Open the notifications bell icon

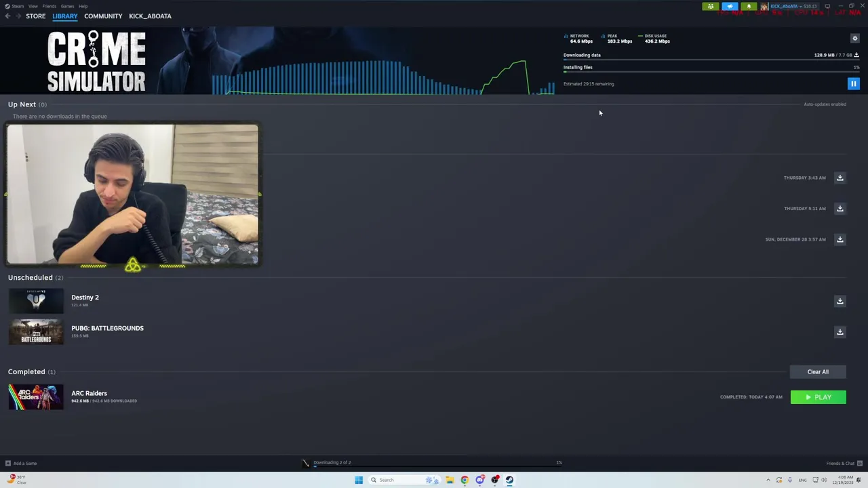pyautogui.click(x=749, y=7)
